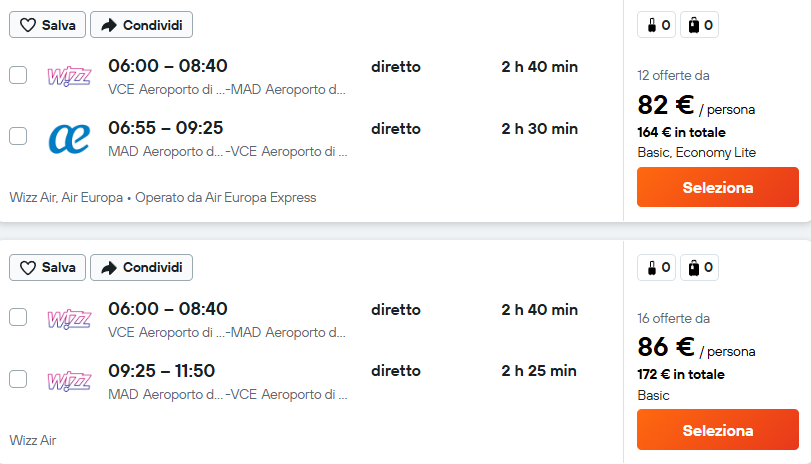Open the 12 offerte da price details

click(673, 76)
